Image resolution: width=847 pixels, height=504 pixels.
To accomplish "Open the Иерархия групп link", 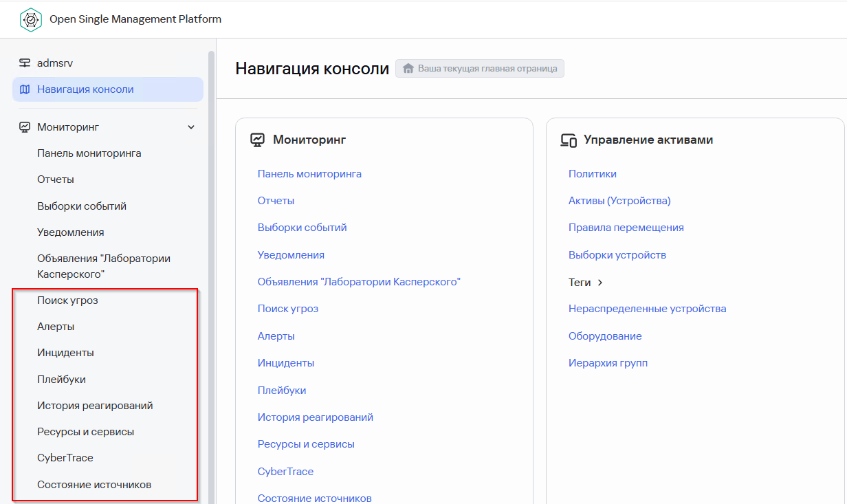I will 608,363.
